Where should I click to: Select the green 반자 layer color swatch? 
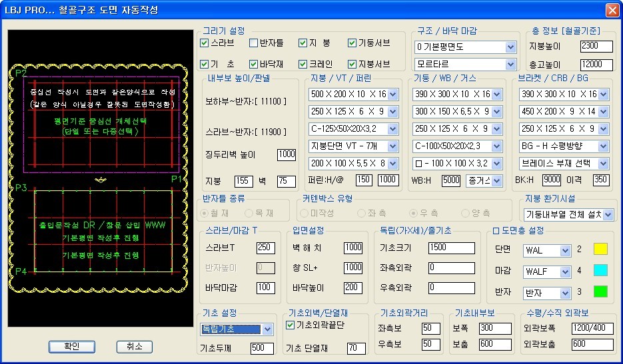click(x=600, y=291)
